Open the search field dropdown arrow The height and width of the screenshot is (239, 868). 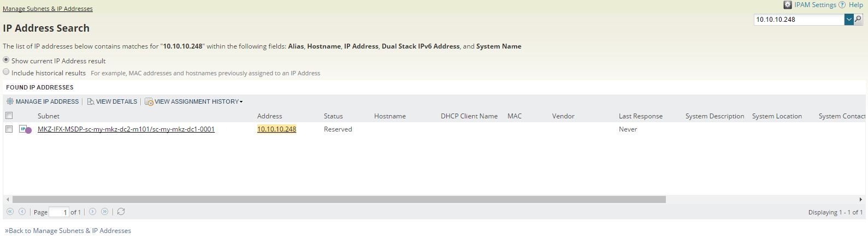pos(849,20)
